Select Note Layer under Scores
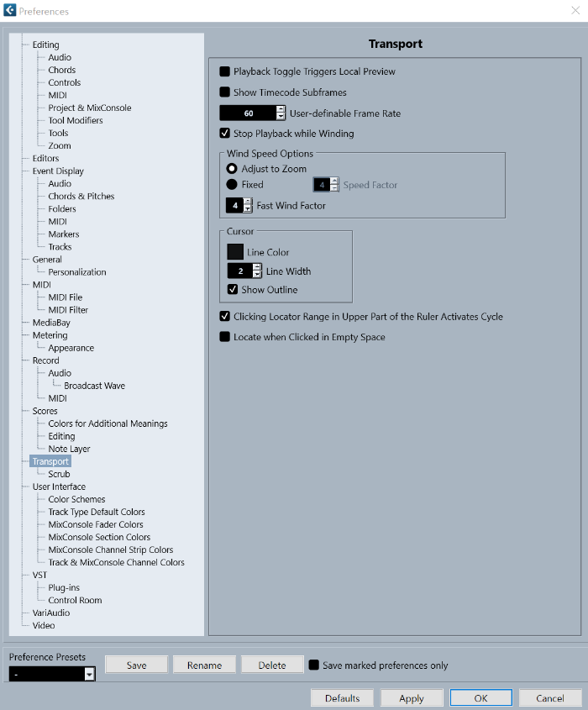The height and width of the screenshot is (710, 588). coord(69,449)
